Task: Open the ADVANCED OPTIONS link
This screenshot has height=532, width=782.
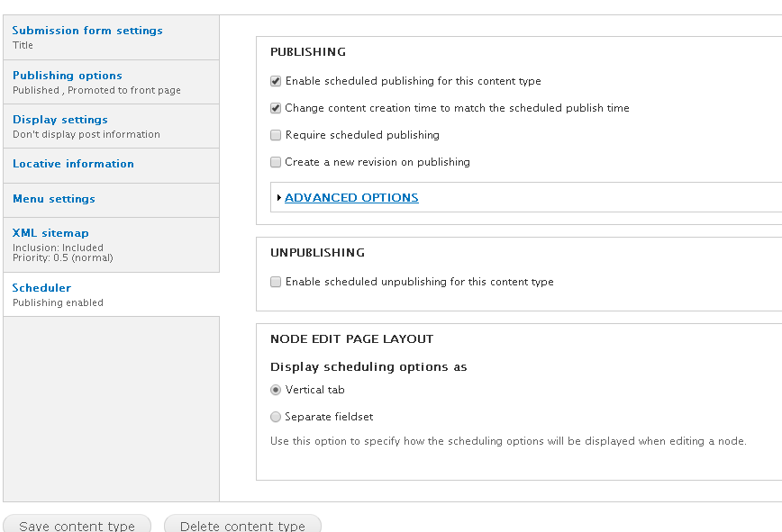Action: point(351,198)
